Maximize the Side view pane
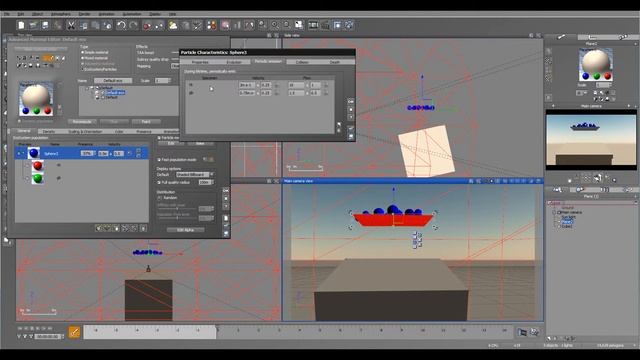The height and width of the screenshot is (360, 640). [539, 36]
